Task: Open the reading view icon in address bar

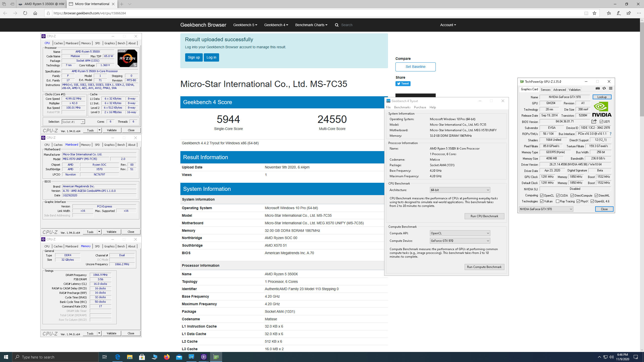Action: coord(586,13)
